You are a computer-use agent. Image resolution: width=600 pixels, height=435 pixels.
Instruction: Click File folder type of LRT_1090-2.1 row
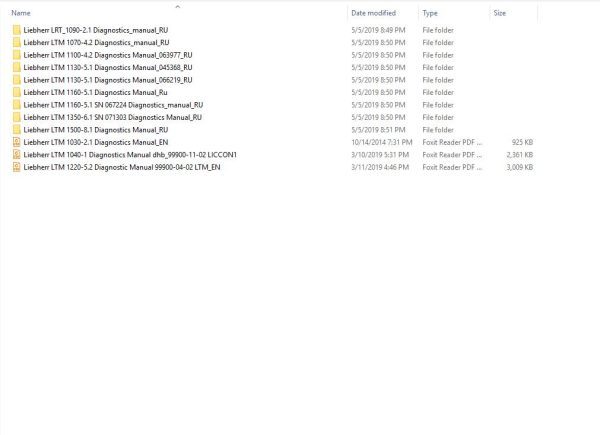(438, 30)
